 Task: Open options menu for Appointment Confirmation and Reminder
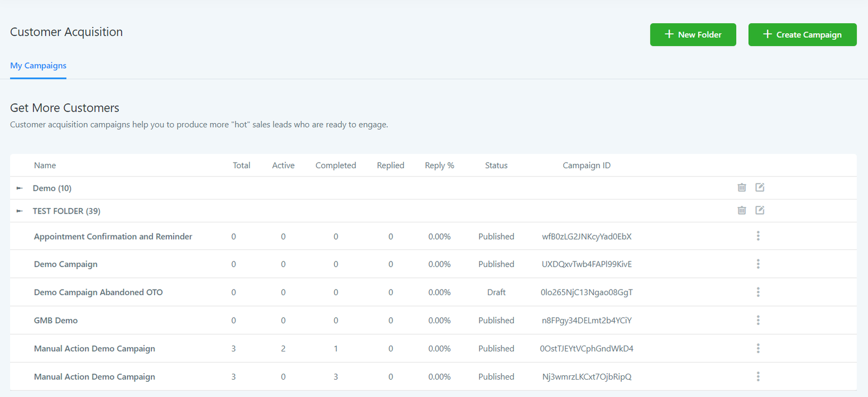(x=758, y=236)
